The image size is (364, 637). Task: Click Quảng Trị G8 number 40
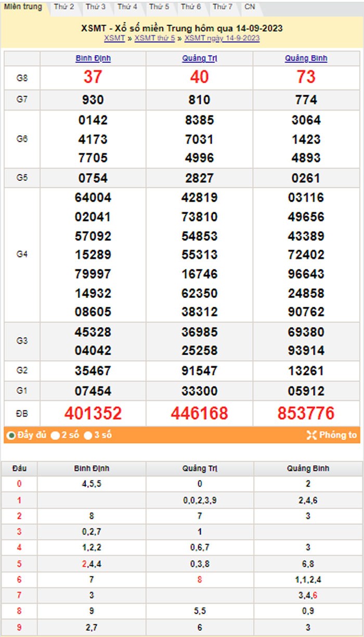200,77
